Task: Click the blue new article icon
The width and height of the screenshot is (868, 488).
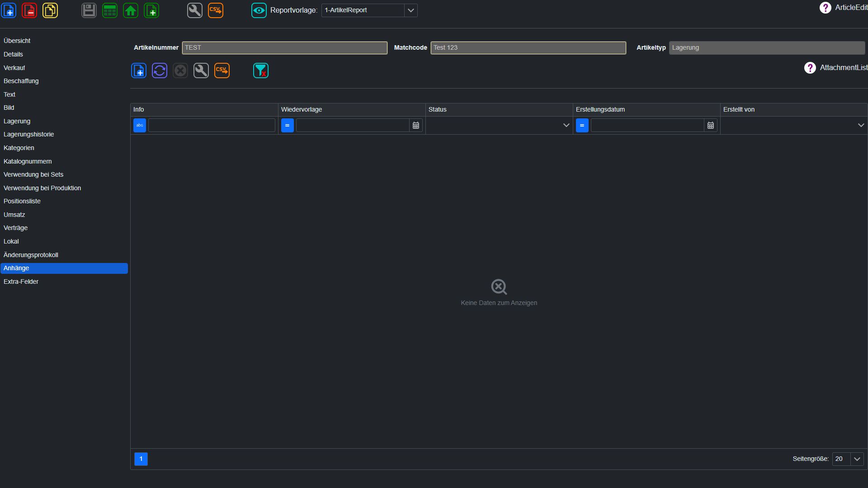Action: point(9,10)
